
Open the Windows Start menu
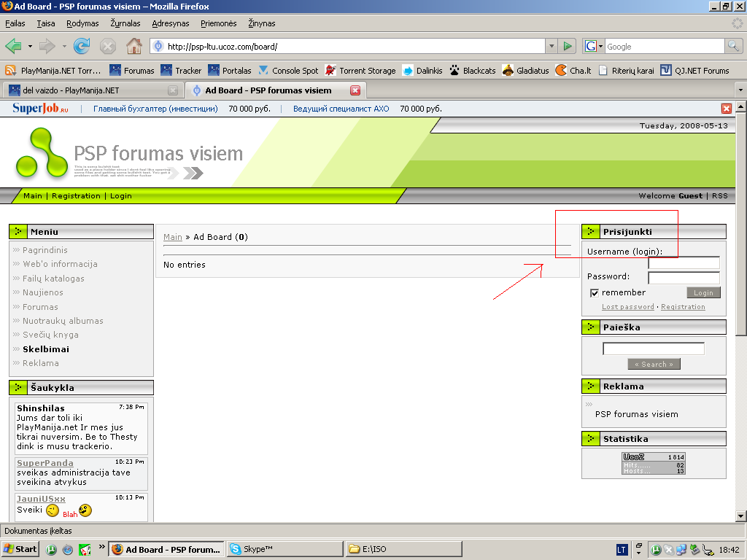(20, 549)
